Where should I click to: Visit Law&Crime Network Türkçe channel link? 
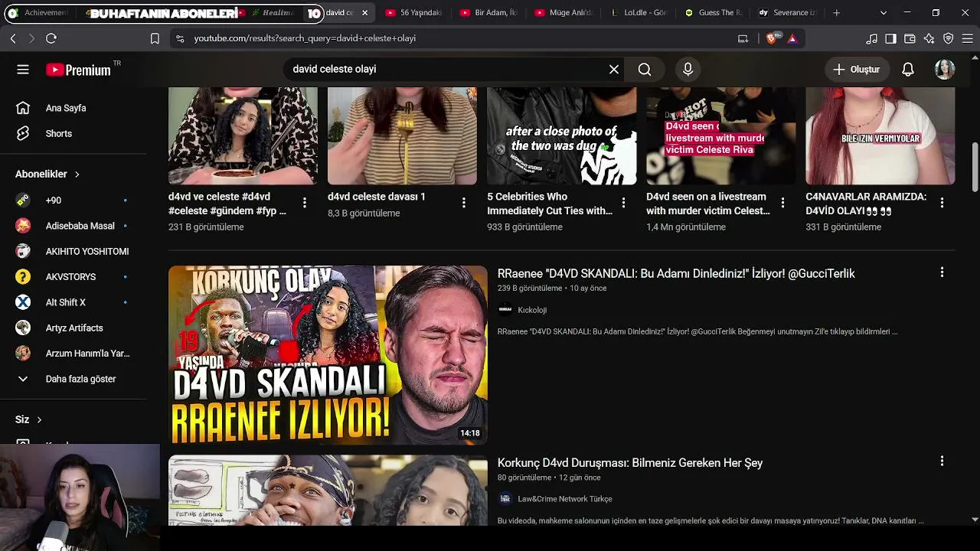click(x=565, y=499)
